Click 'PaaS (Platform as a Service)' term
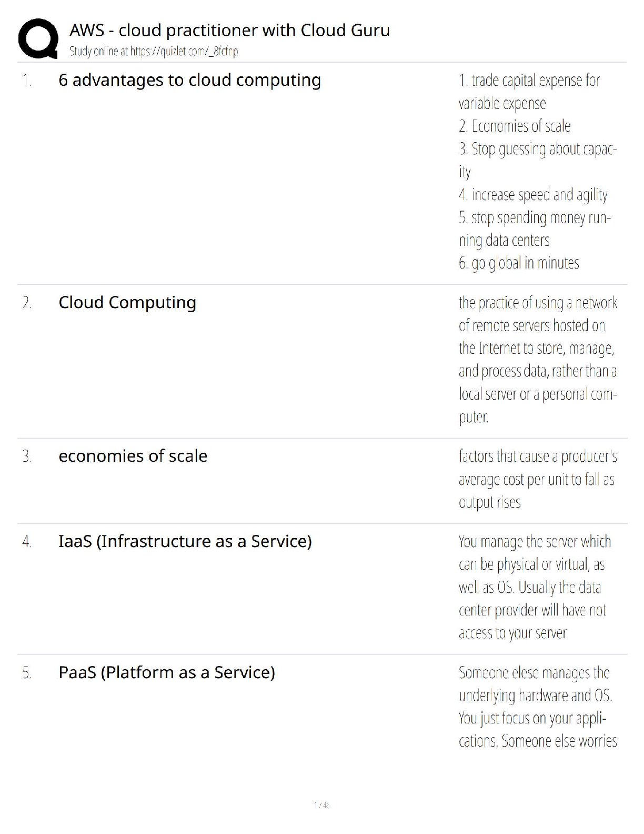Image resolution: width=644 pixels, height=834 pixels. click(x=167, y=672)
